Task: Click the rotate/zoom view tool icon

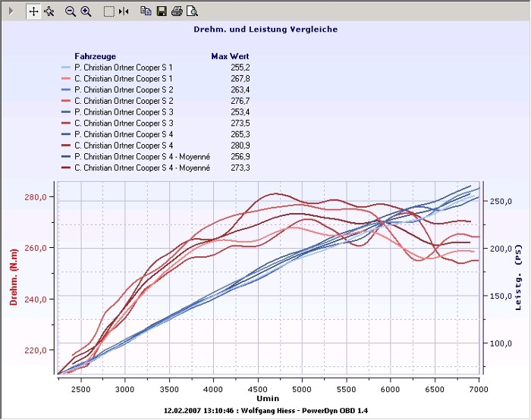Action: coord(49,11)
